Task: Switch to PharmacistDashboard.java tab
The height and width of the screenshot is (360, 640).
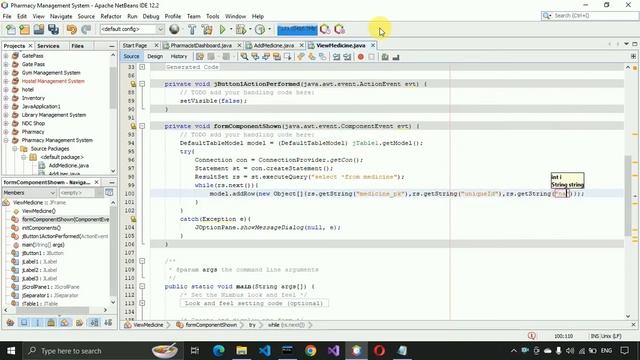Action: pos(201,45)
